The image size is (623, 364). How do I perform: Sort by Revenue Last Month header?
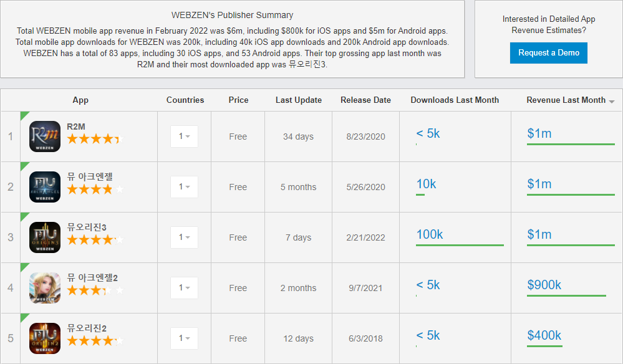[566, 100]
